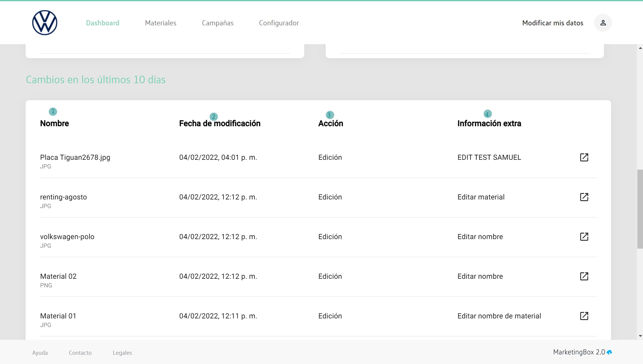
Task: Click the scrollbar down arrow
Action: pyautogui.click(x=640, y=336)
